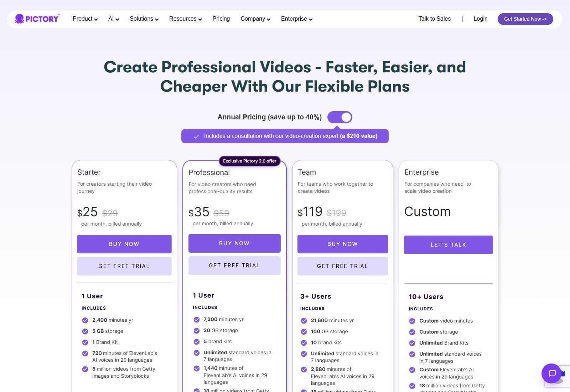Viewport: 570px width, 392px height.
Task: Start free trial for Team plan
Action: pyautogui.click(x=342, y=266)
